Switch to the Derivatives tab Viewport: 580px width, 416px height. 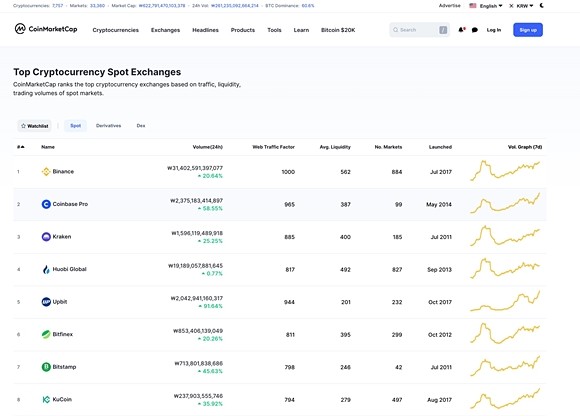point(108,126)
